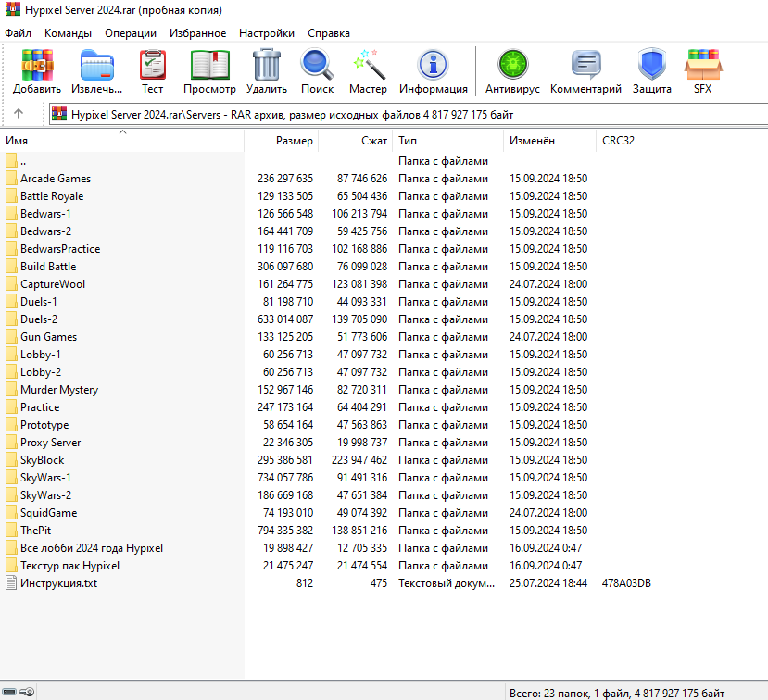
Task: Open the Операции menu
Action: pyautogui.click(x=131, y=33)
